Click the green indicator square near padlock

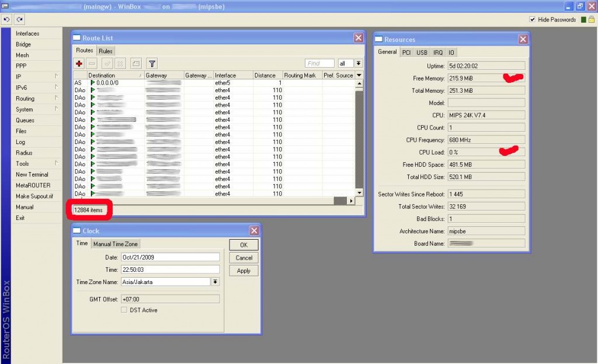[583, 19]
